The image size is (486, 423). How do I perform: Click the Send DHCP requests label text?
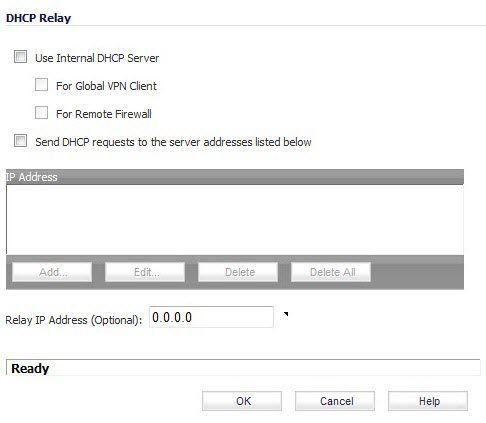coord(173,142)
